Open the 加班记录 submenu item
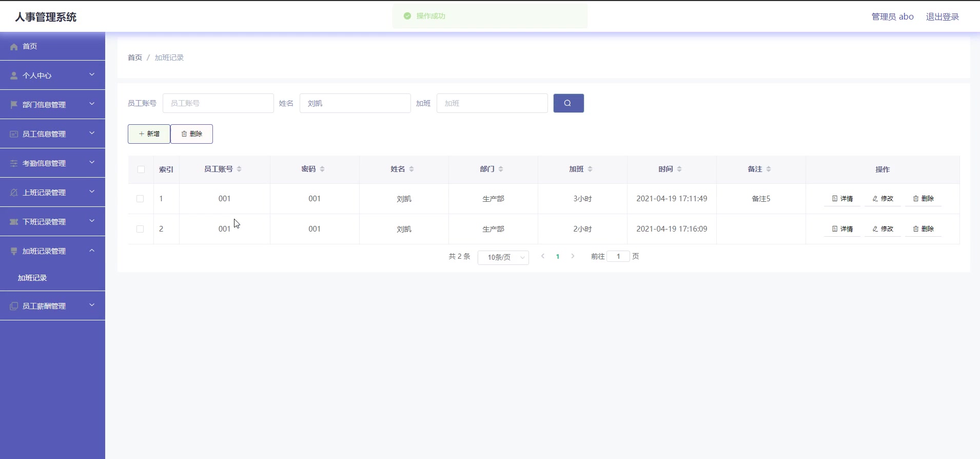The width and height of the screenshot is (980, 459). coord(32,278)
